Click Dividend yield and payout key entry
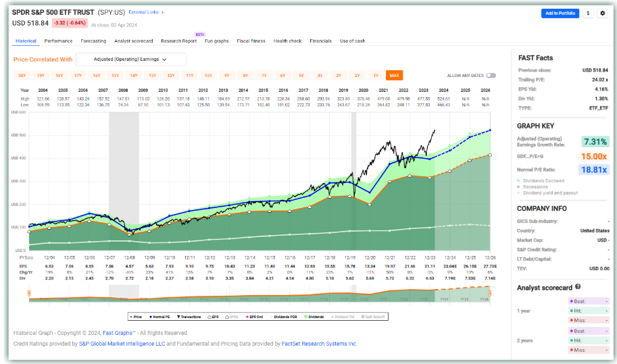 point(547,193)
